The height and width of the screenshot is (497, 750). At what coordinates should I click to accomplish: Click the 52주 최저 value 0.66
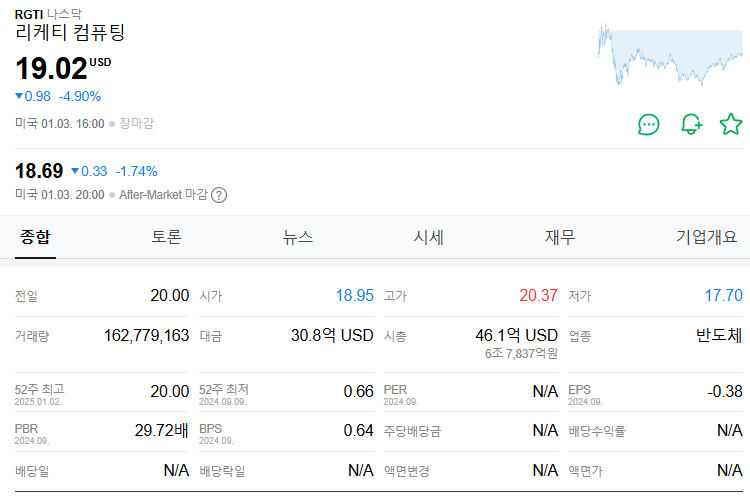coord(359,391)
